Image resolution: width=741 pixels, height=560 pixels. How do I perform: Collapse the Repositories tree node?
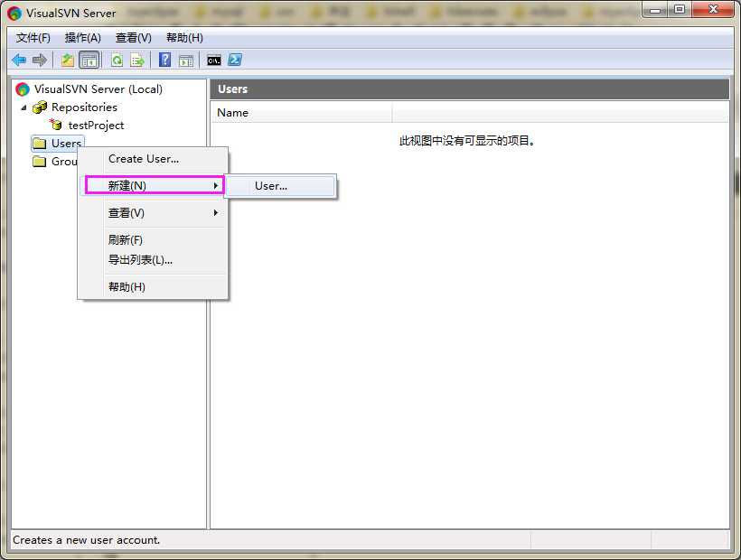pyautogui.click(x=23, y=107)
